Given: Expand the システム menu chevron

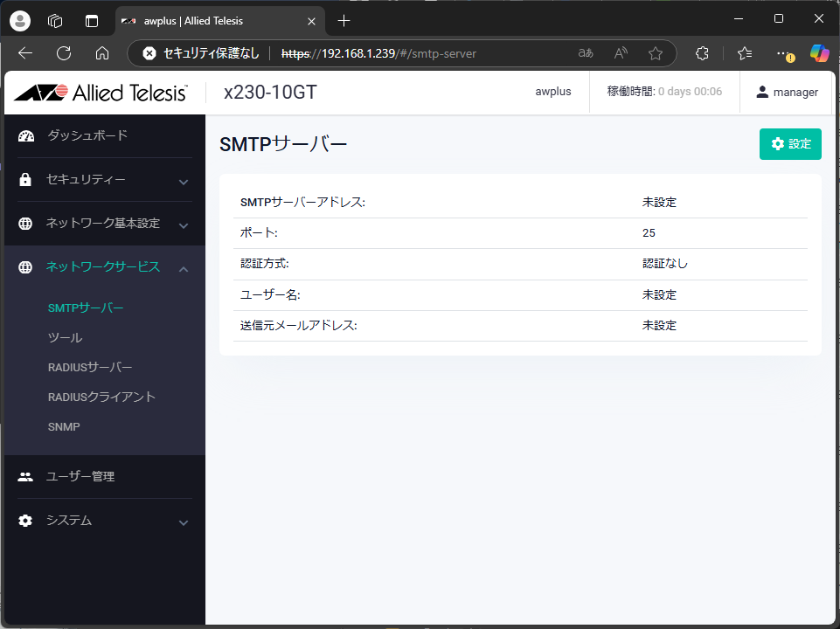Looking at the screenshot, I should point(184,522).
